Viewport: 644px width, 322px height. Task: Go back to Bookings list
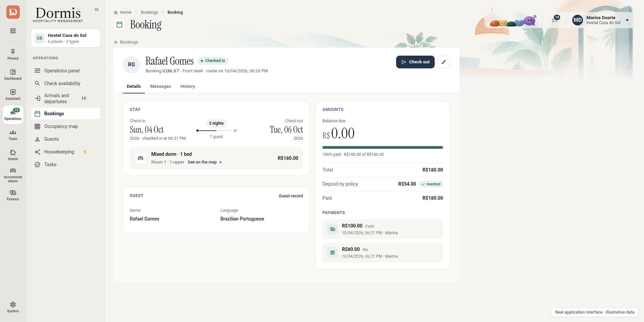pos(126,42)
